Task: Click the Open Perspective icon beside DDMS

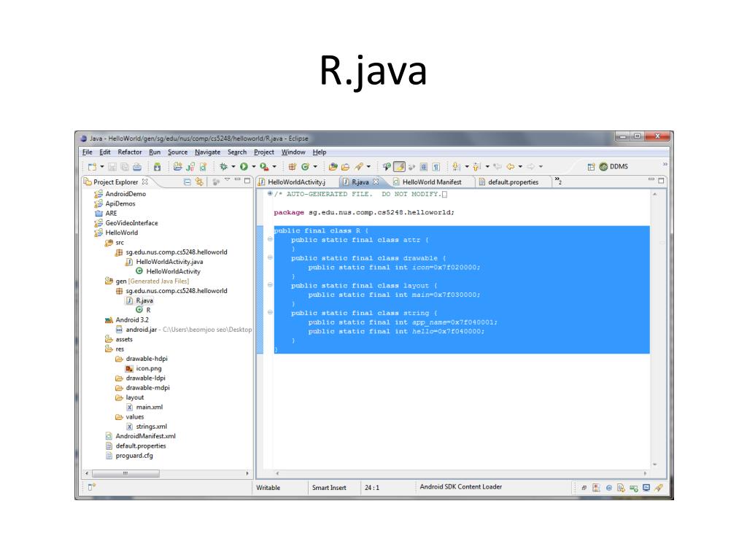Action: [591, 166]
